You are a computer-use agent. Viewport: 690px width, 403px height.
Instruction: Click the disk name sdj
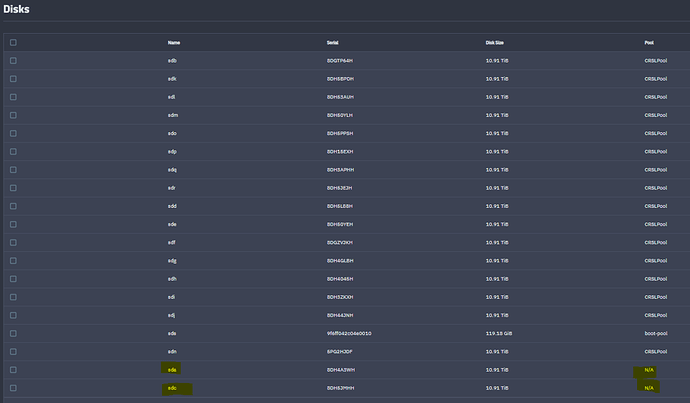point(172,315)
